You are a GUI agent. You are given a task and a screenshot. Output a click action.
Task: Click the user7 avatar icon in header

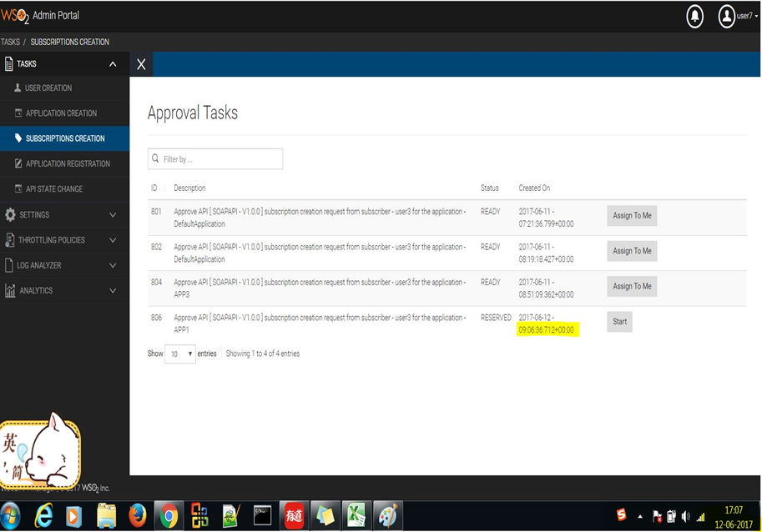click(x=725, y=16)
